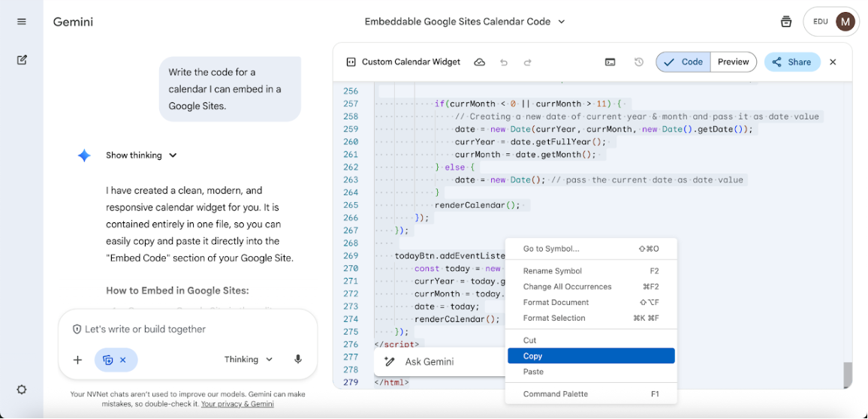Click the Gemini sparkle icon
Image resolution: width=868 pixels, height=419 pixels.
(x=84, y=155)
